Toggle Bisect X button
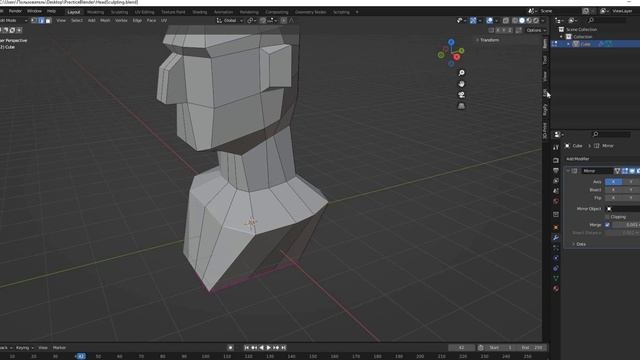 (x=613, y=190)
